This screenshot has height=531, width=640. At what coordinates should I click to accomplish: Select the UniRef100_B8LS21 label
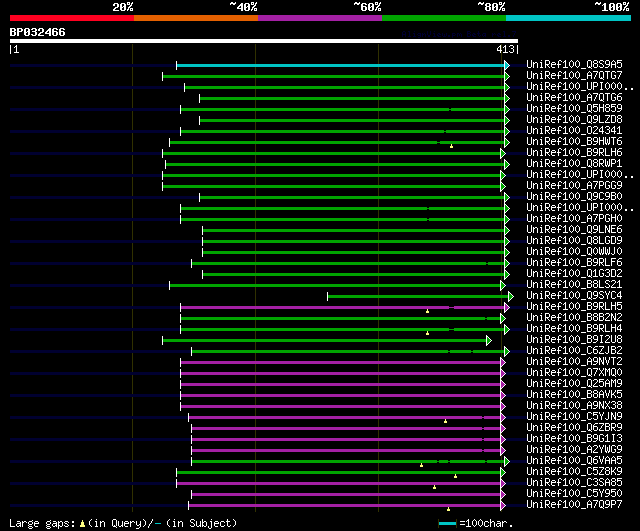(574, 285)
